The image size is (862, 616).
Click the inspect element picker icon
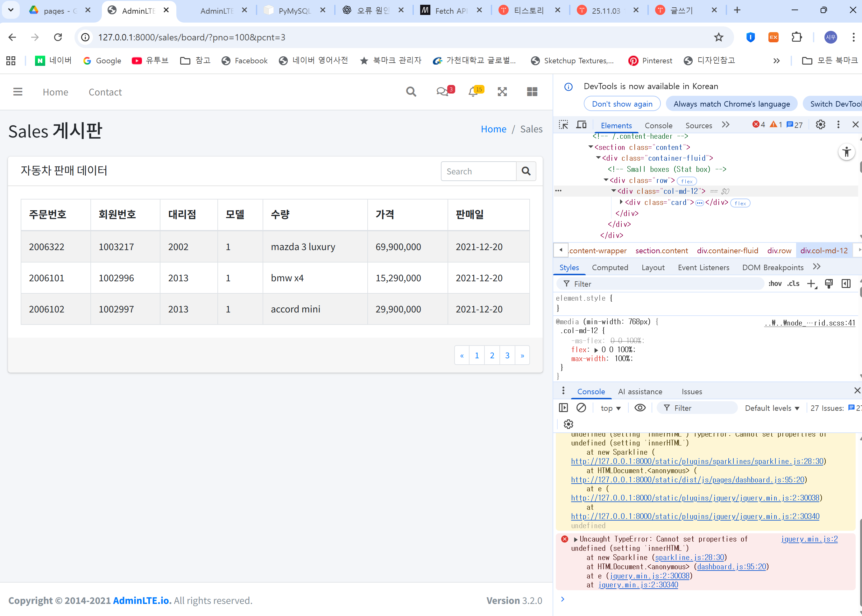click(x=563, y=125)
